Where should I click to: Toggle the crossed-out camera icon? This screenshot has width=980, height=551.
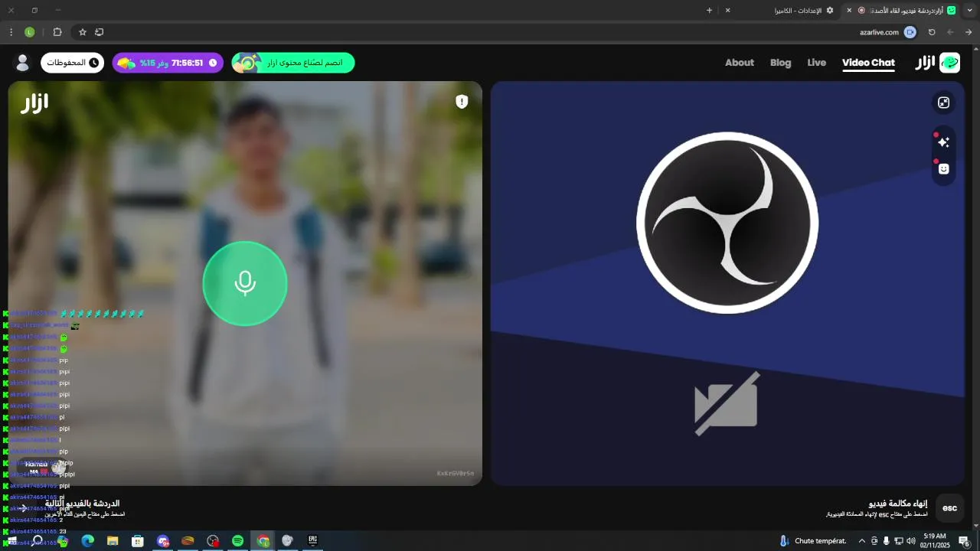coord(727,403)
